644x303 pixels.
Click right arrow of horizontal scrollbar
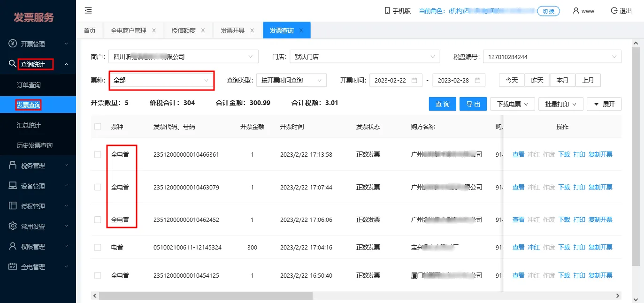pos(617,295)
